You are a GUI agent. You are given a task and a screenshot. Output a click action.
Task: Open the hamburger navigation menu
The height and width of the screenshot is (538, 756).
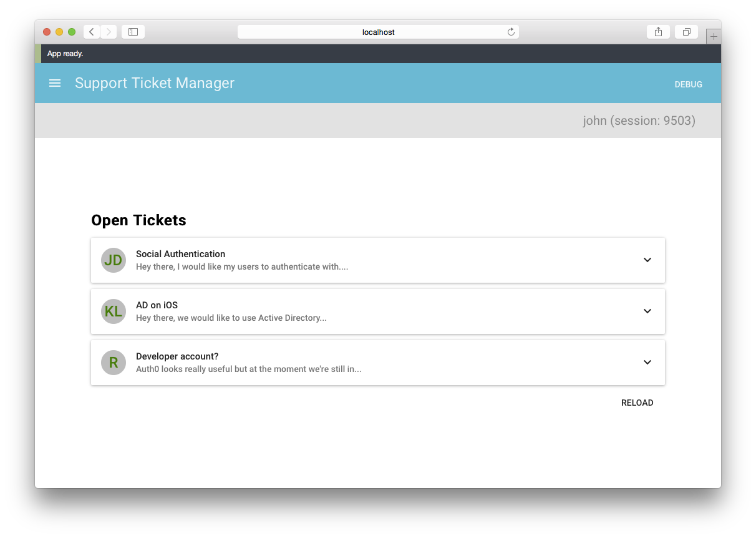(x=55, y=83)
